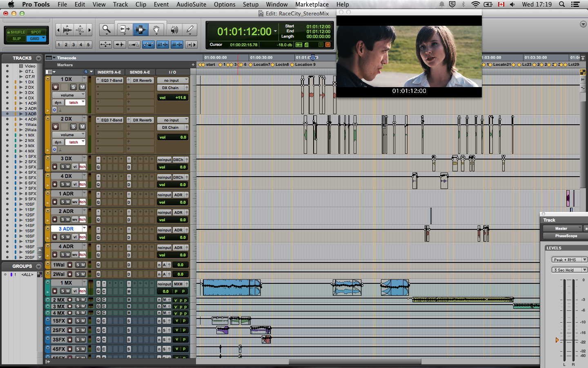The image size is (588, 368).
Task: Open the Track menu
Action: [x=120, y=4]
